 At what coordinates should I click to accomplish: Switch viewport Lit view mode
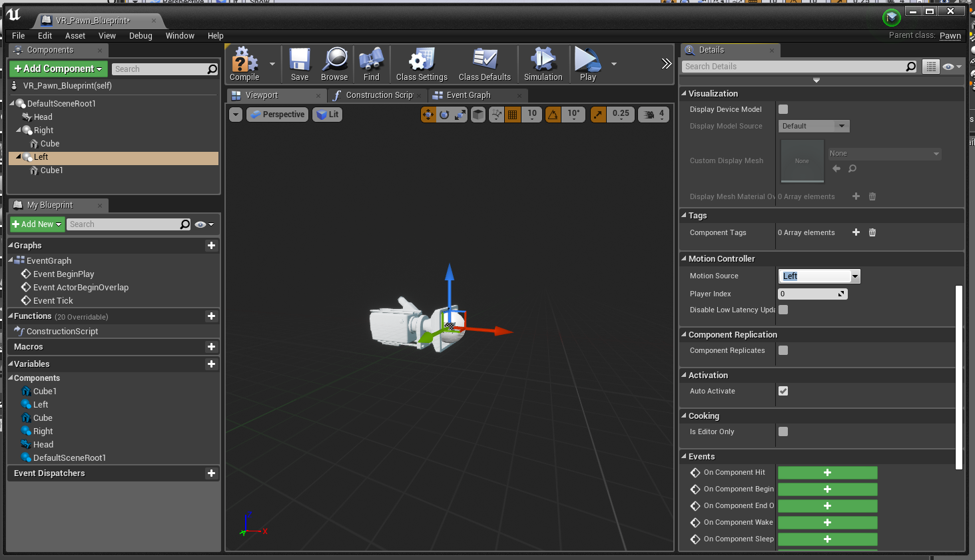point(328,115)
